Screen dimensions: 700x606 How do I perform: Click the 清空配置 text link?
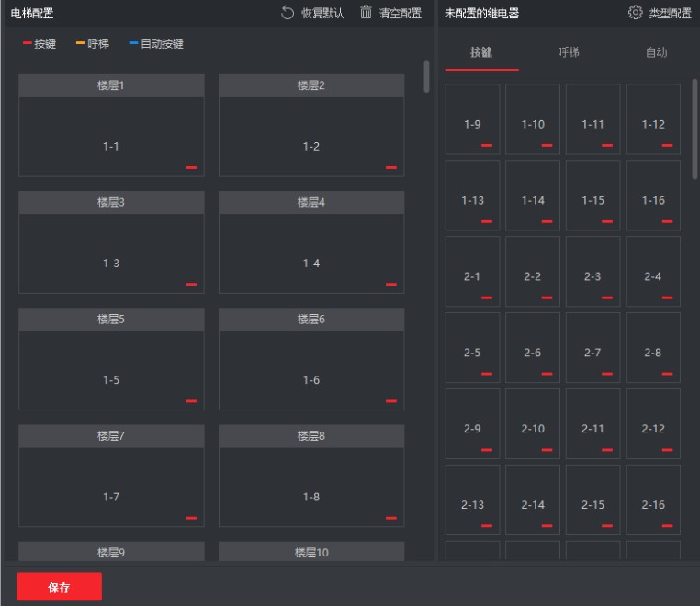[x=400, y=13]
